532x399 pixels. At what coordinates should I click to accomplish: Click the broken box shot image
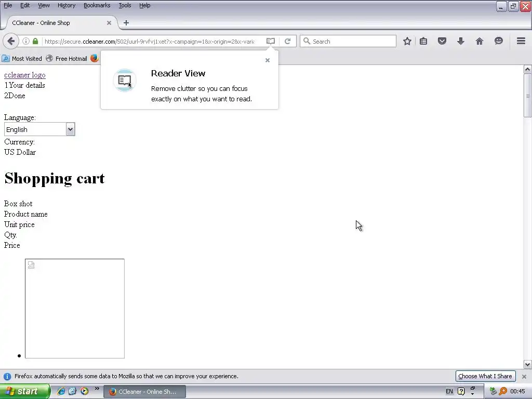[75, 309]
